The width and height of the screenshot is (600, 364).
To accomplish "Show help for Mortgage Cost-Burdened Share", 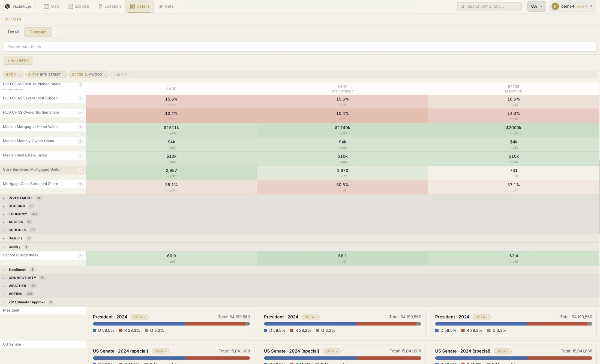I will tap(80, 184).
